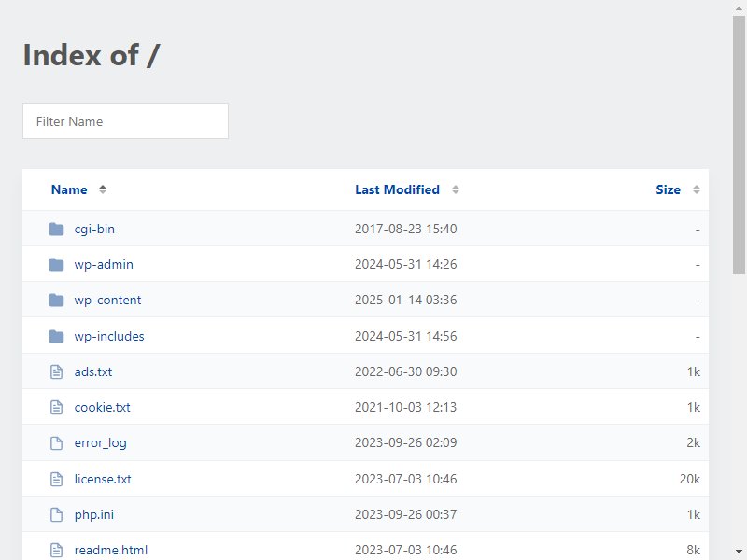Sort by Size column header
Image resolution: width=747 pixels, height=560 pixels.
668,189
